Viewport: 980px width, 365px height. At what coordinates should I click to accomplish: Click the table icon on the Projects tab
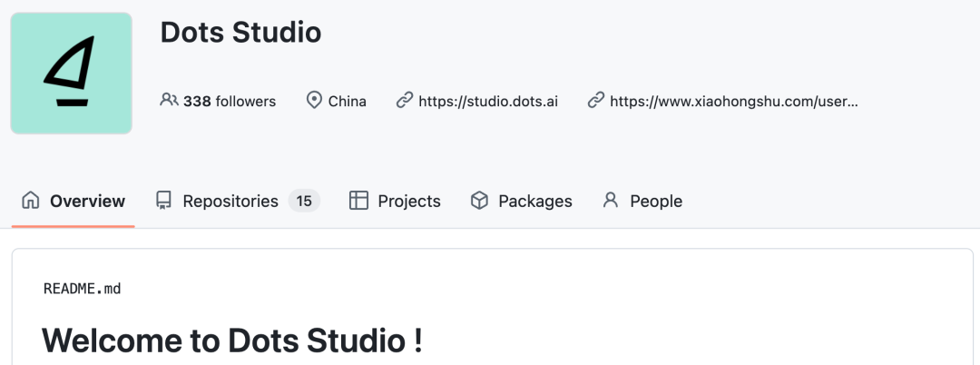358,200
